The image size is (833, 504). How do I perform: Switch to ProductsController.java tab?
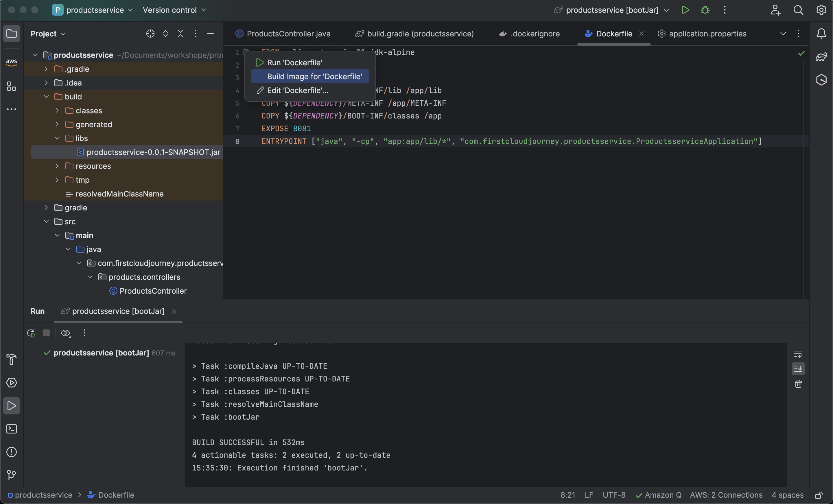pos(283,34)
